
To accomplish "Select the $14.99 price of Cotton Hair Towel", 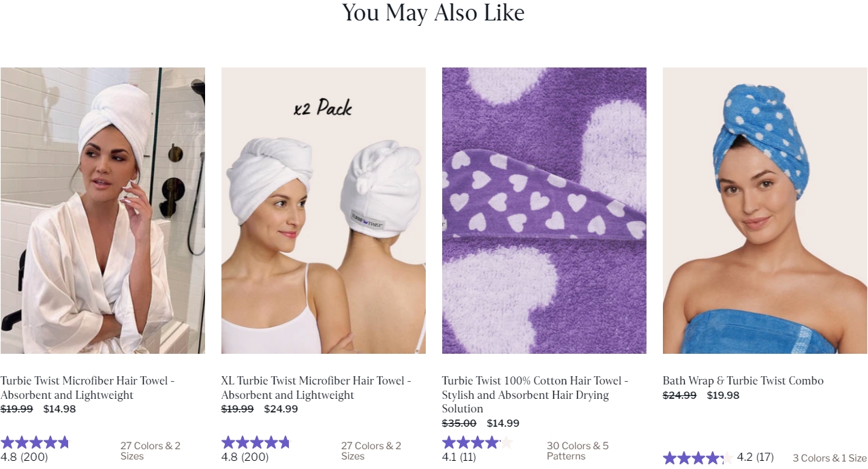I will point(503,423).
